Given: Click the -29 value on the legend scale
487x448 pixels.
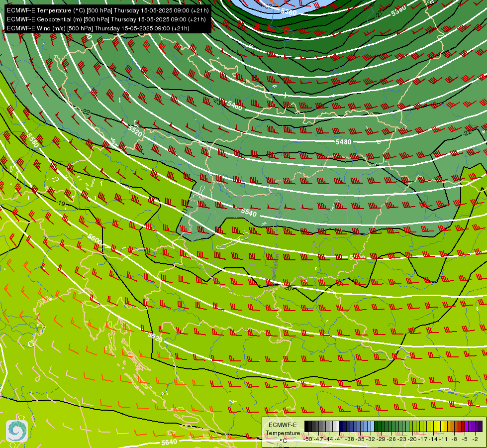Looking at the screenshot, I should coord(381,440).
